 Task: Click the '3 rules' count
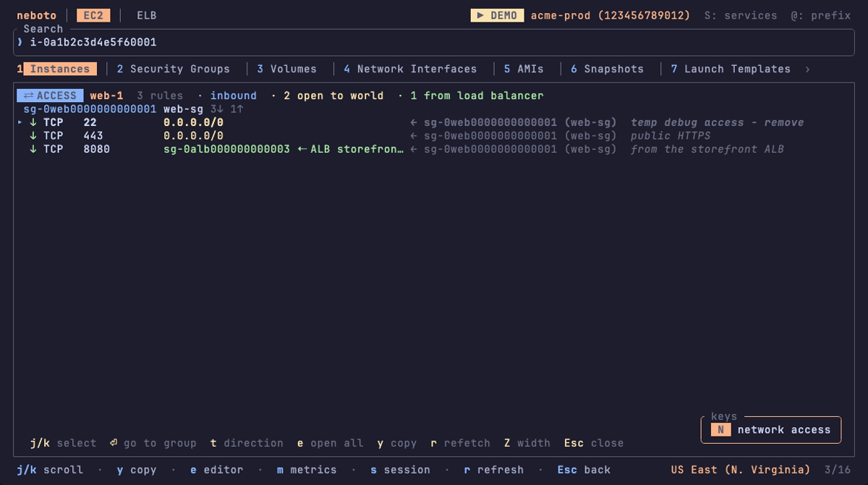[x=160, y=96]
